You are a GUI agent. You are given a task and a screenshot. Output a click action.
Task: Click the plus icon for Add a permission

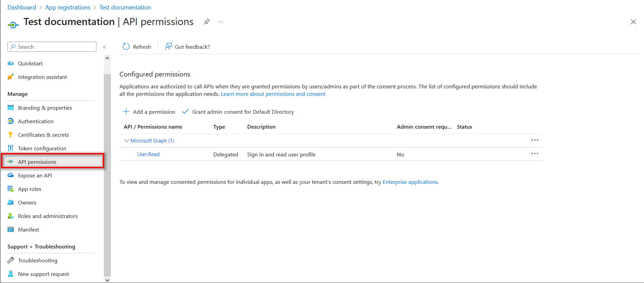pos(126,112)
